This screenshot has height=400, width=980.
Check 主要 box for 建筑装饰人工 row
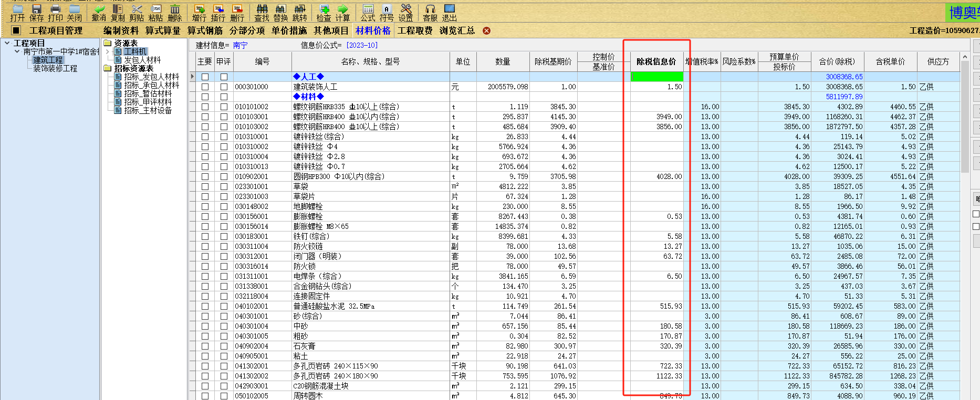[x=205, y=87]
